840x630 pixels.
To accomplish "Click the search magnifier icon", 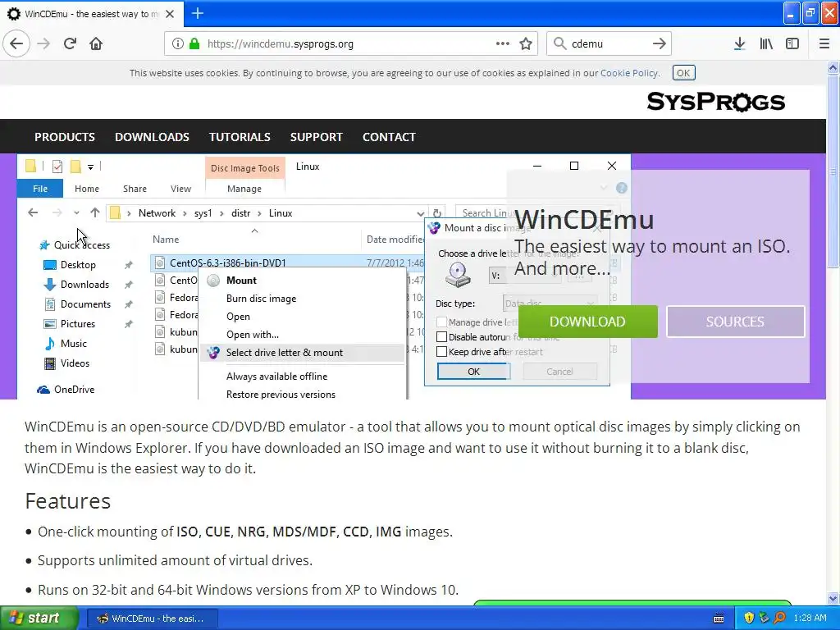I will pyautogui.click(x=559, y=43).
